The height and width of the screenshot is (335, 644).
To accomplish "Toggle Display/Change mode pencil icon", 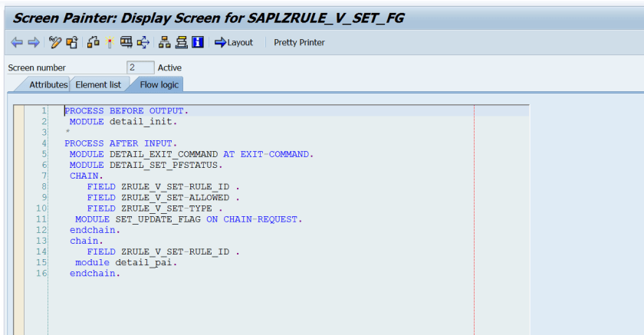I will click(54, 42).
